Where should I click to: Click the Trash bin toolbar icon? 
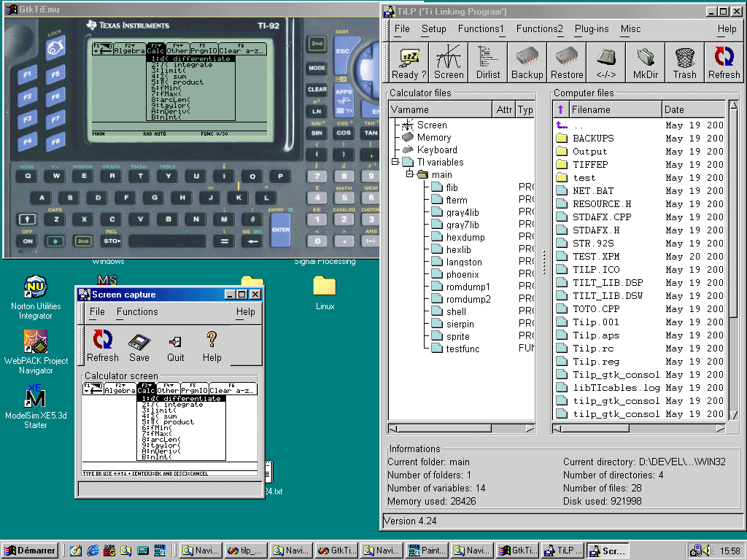point(684,63)
